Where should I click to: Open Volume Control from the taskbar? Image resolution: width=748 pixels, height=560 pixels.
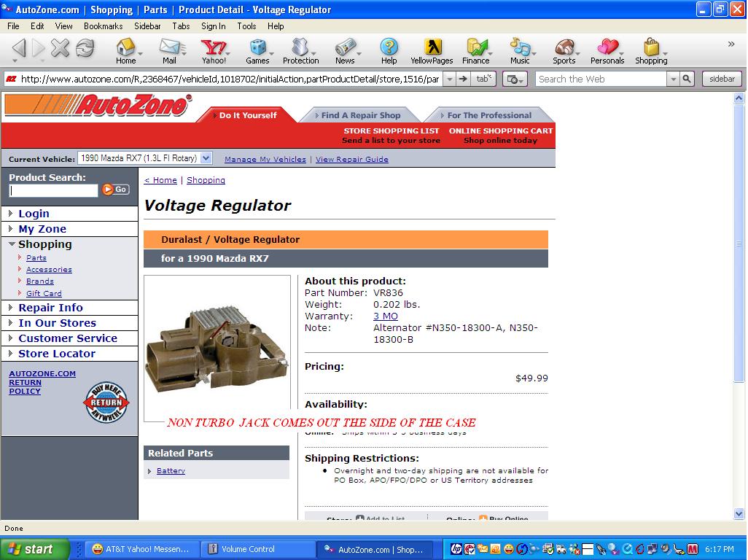pos(248,549)
